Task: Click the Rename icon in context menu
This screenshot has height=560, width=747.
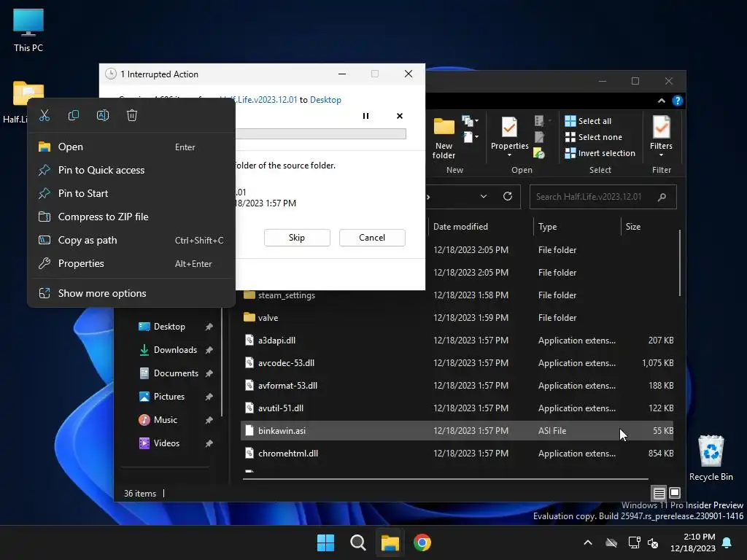Action: pos(103,115)
